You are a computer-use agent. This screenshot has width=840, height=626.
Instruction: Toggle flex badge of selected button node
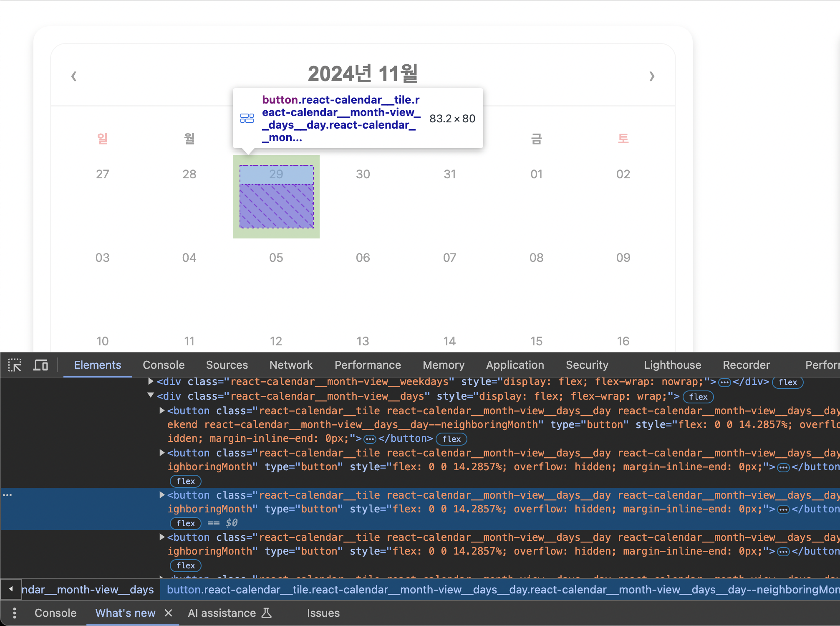point(186,523)
